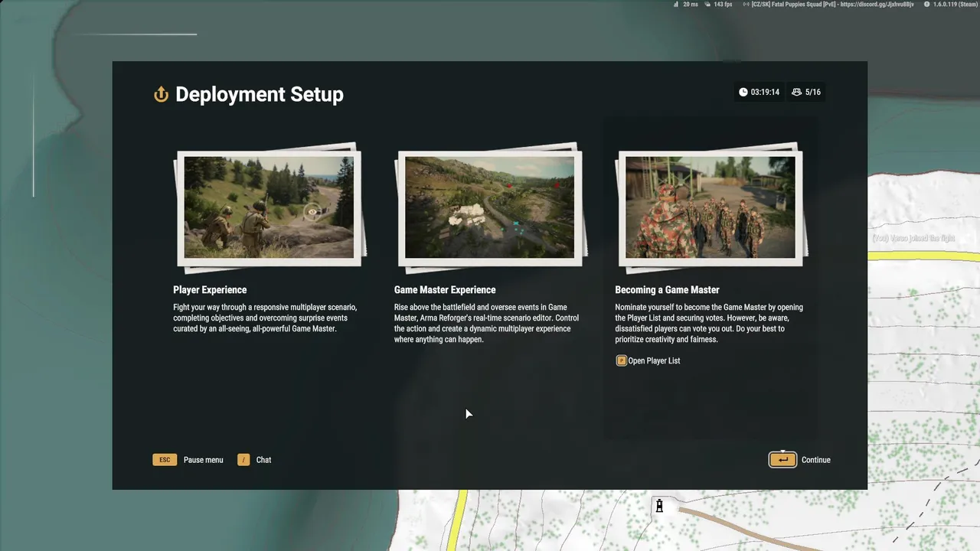Click the "20 ms" ping value
980x551 pixels.
click(x=691, y=5)
